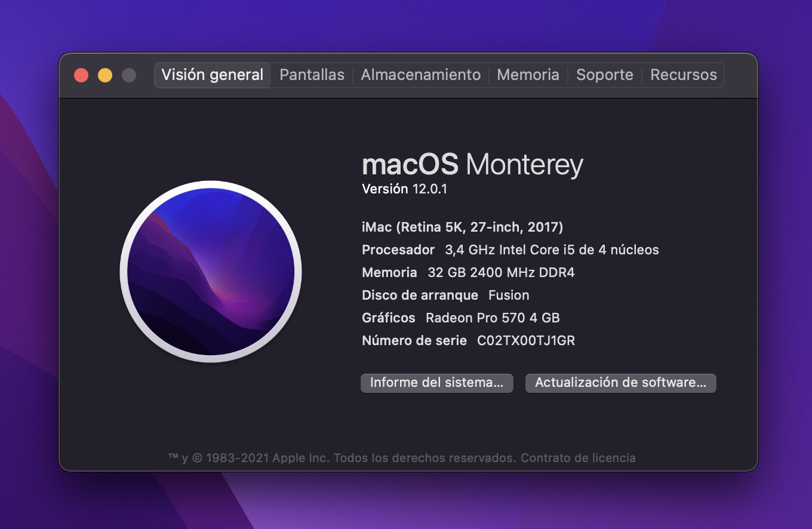Minimize the window with yellow button
Viewport: 812px width, 529px height.
105,75
